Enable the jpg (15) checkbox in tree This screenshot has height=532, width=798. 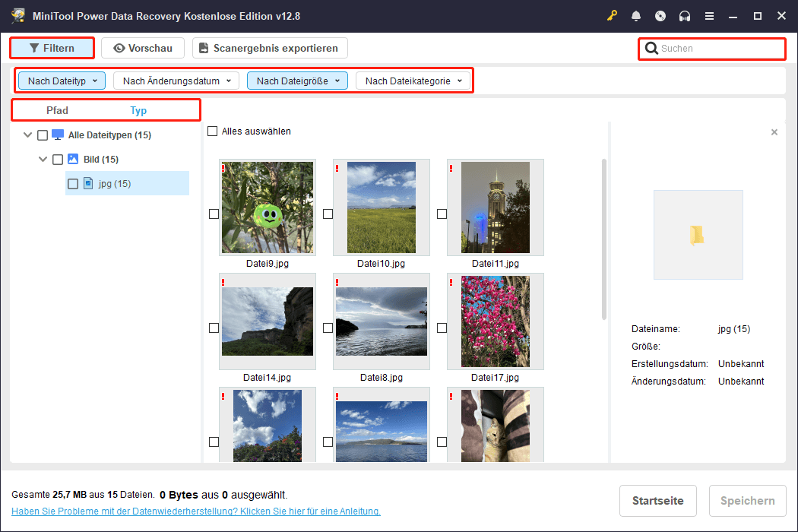tap(73, 183)
